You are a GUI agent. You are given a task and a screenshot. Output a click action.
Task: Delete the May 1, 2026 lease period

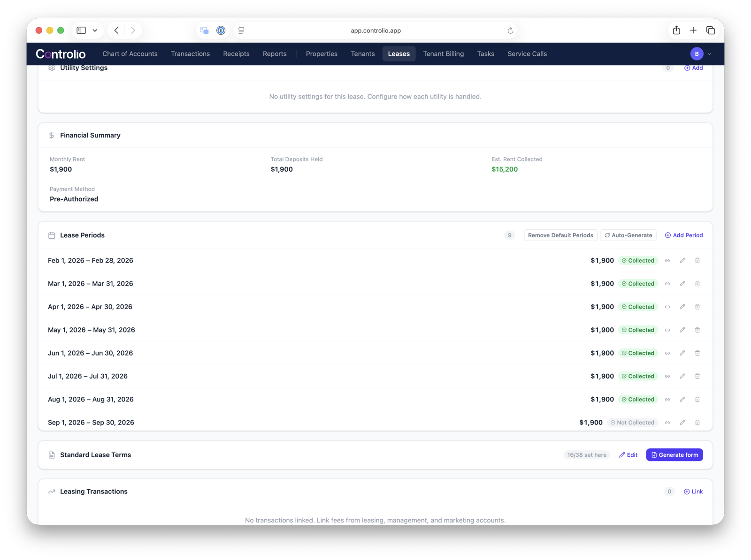point(697,330)
